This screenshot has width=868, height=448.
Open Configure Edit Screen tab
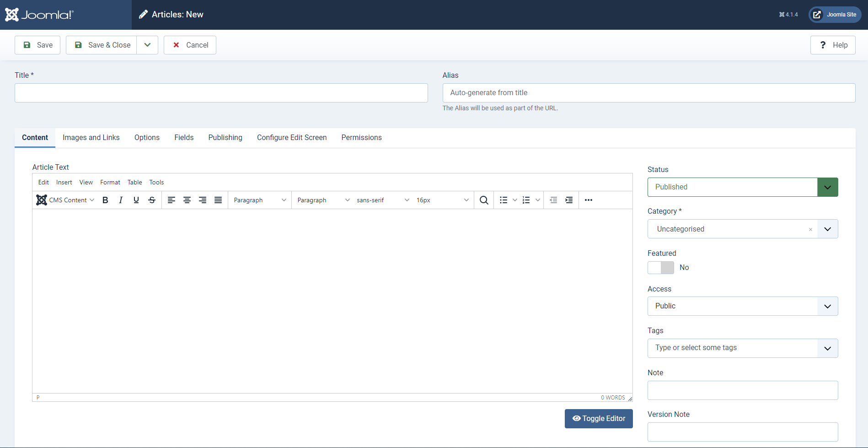pos(292,138)
